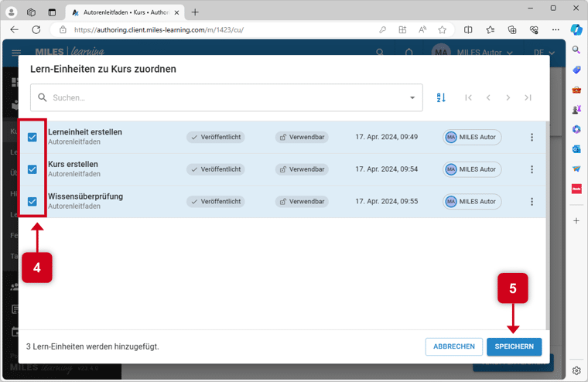This screenshot has height=382, width=588.
Task: Go to the next page of results
Action: pyautogui.click(x=508, y=97)
